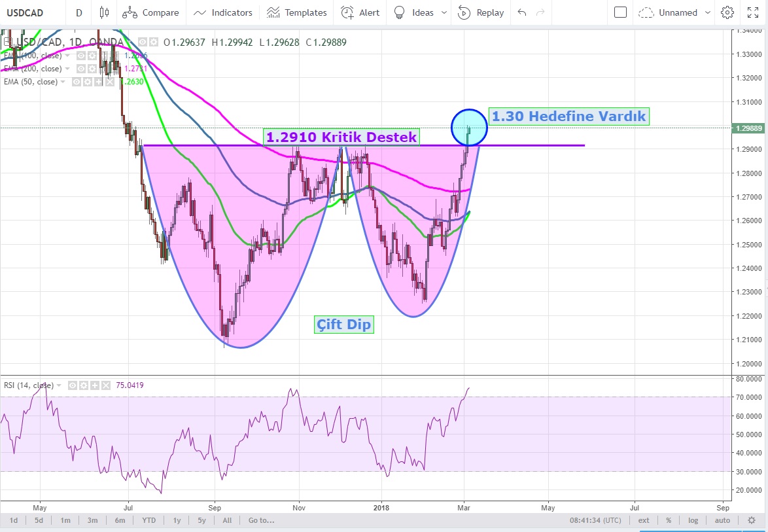The height and width of the screenshot is (532, 768).
Task: Click the Compare symbols button
Action: coord(151,12)
